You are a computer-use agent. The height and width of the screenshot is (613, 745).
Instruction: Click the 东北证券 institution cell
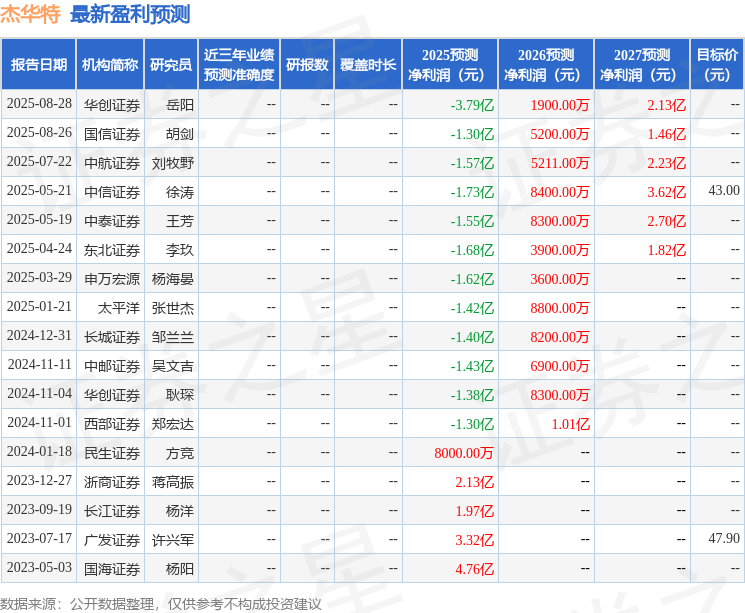pos(112,250)
